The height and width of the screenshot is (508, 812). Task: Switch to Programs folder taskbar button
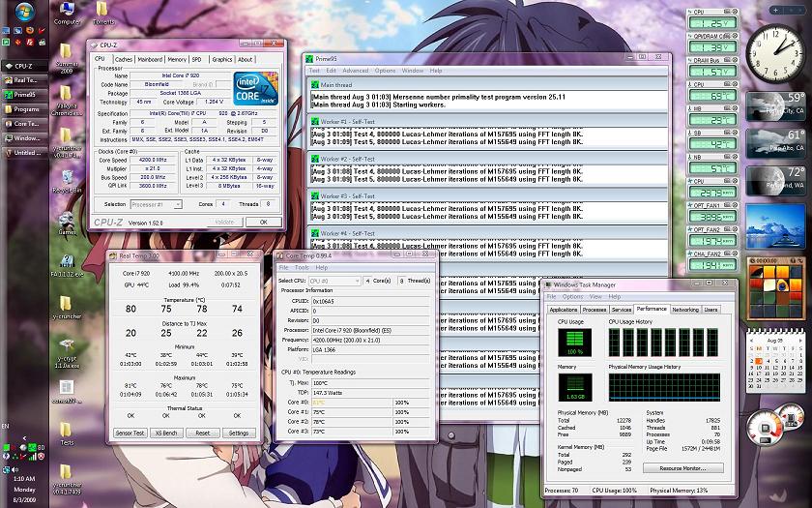(24, 109)
